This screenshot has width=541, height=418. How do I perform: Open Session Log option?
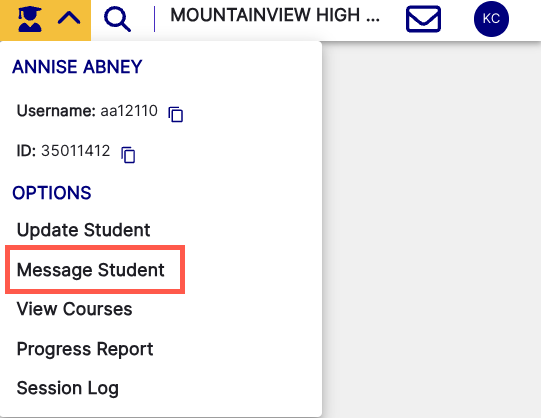68,388
